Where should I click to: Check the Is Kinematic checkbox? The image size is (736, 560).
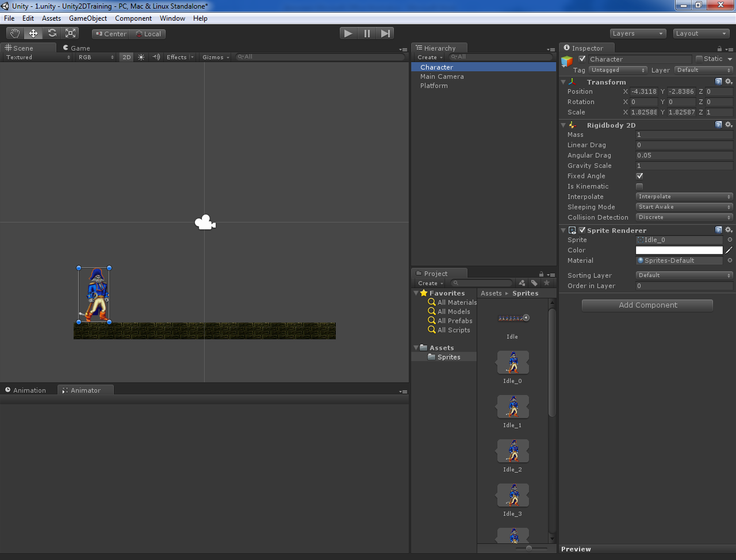click(x=639, y=186)
